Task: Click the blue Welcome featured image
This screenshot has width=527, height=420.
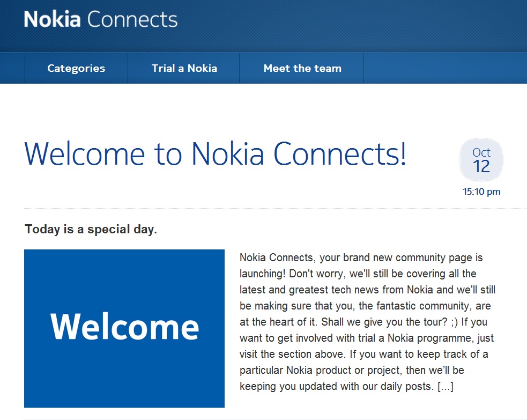Action: 124,328
